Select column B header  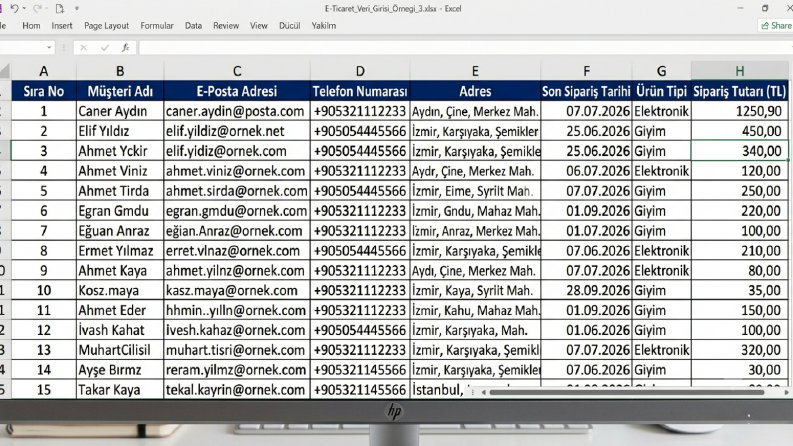point(120,71)
